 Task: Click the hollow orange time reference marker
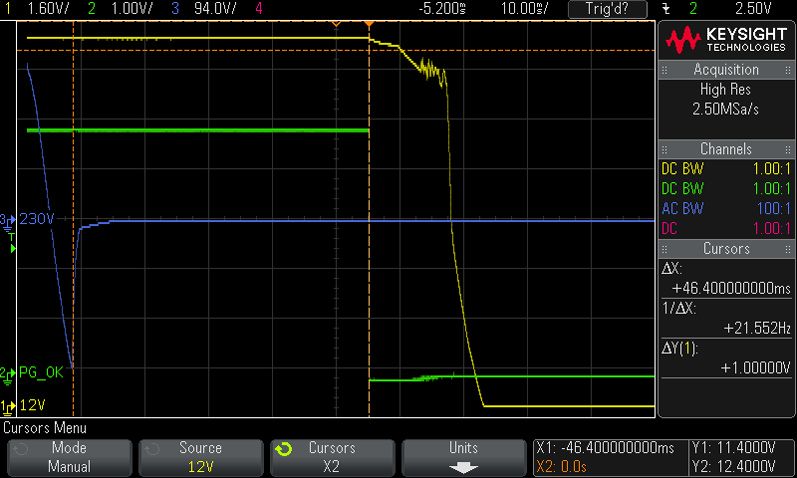tap(336, 24)
